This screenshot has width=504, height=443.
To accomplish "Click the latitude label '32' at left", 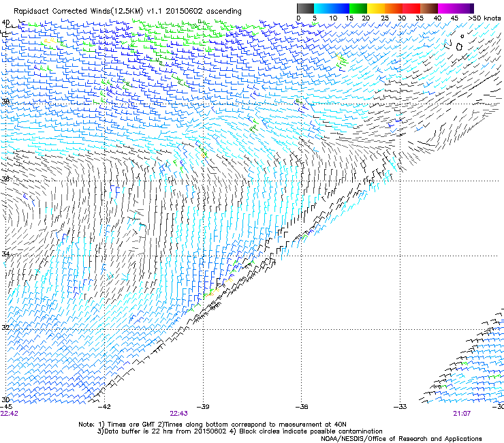I will tap(5, 327).
